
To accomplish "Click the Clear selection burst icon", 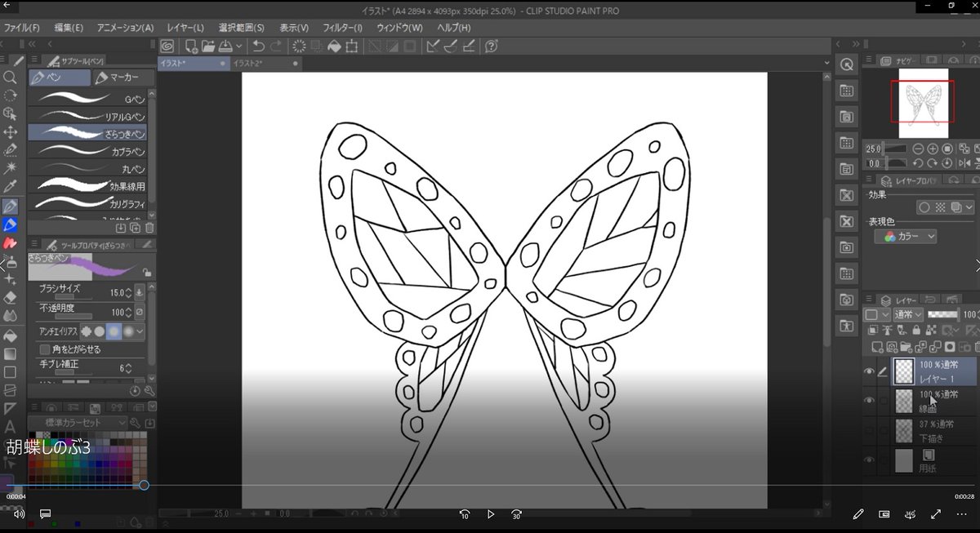I will (299, 46).
